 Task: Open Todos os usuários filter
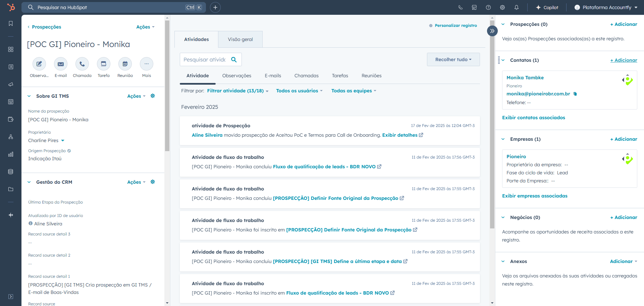pyautogui.click(x=299, y=91)
